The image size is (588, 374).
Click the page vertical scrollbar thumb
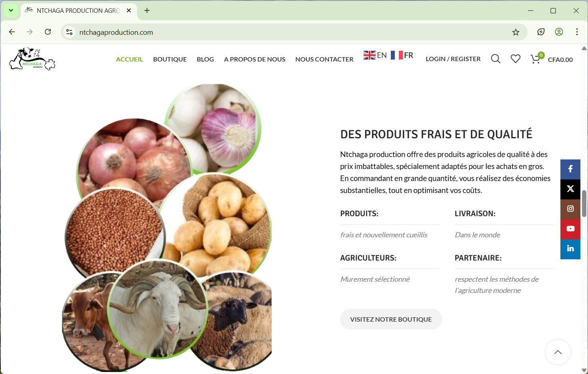click(x=584, y=204)
